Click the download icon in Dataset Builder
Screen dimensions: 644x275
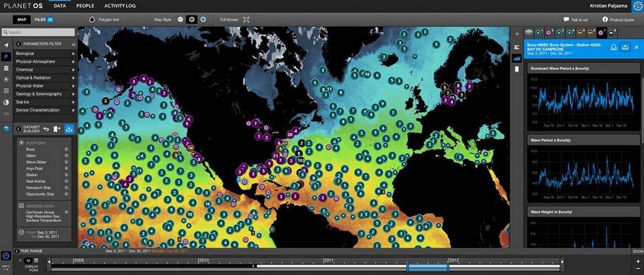pos(69,129)
